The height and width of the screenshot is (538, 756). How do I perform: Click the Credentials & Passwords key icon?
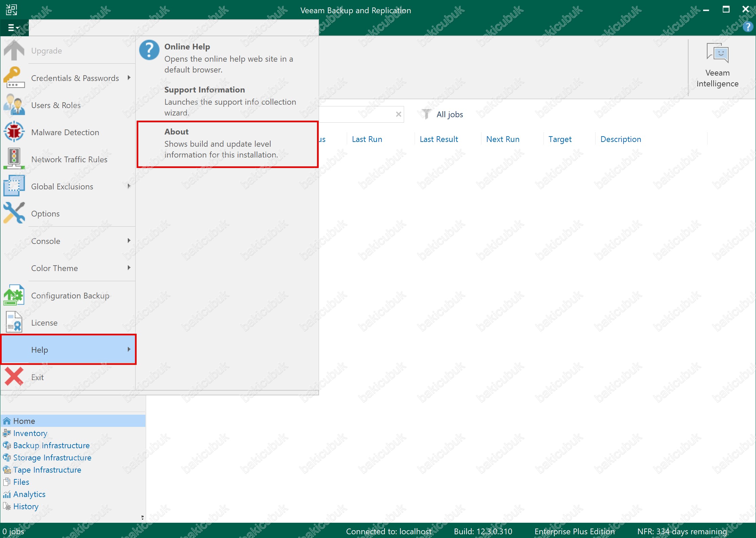coord(14,78)
